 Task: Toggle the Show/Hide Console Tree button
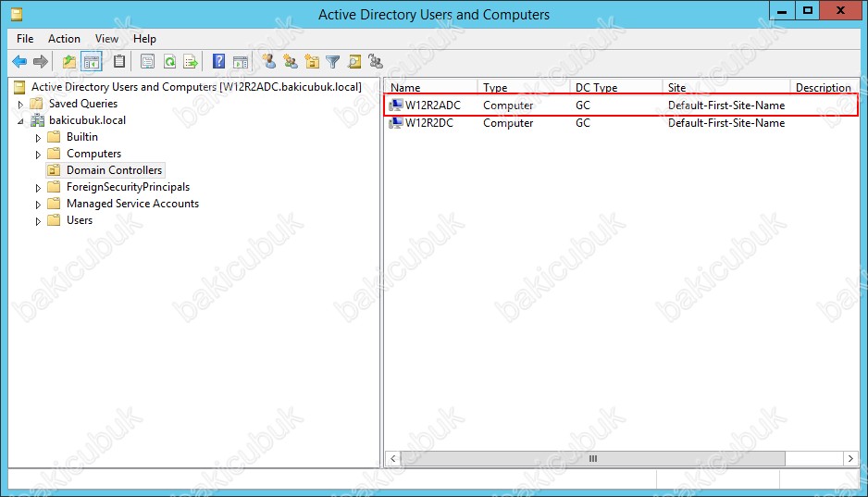coord(92,62)
